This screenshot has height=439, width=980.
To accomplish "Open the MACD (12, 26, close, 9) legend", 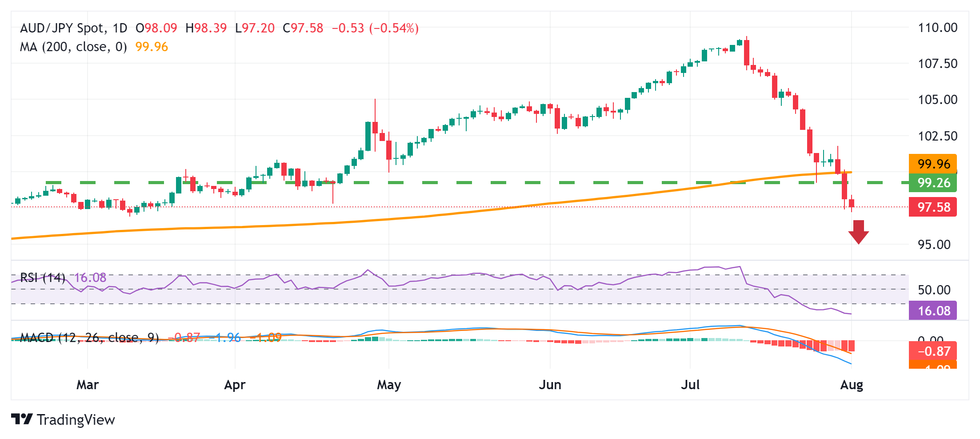I will (89, 338).
